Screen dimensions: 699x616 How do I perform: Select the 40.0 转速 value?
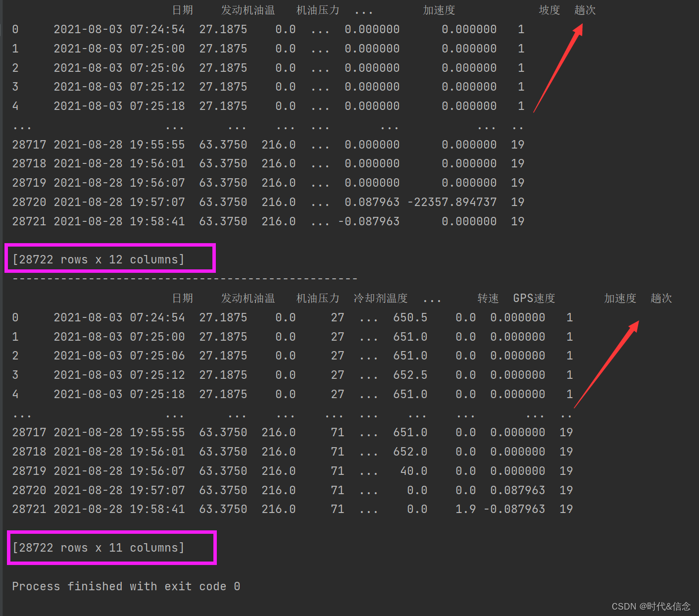click(x=414, y=471)
